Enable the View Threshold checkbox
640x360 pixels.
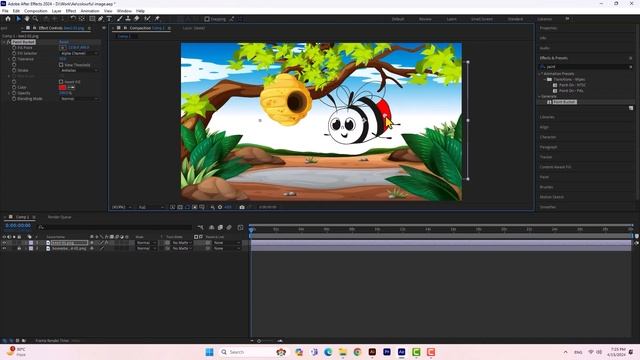(61, 65)
